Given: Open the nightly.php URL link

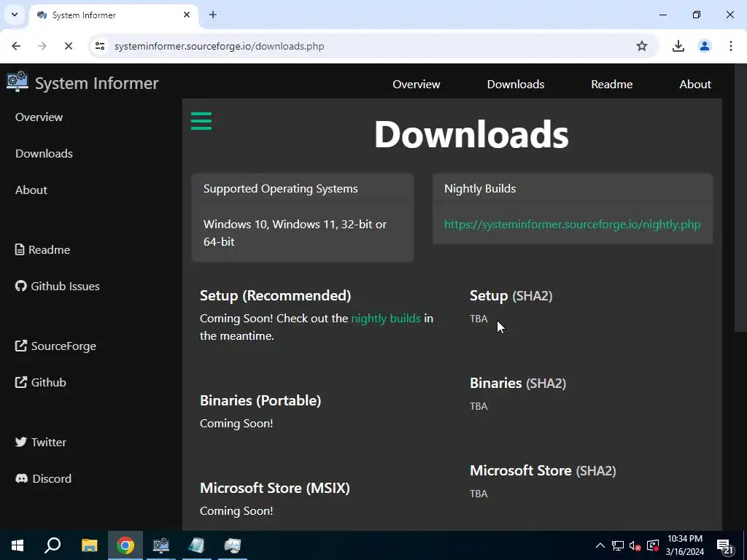Looking at the screenshot, I should point(572,225).
